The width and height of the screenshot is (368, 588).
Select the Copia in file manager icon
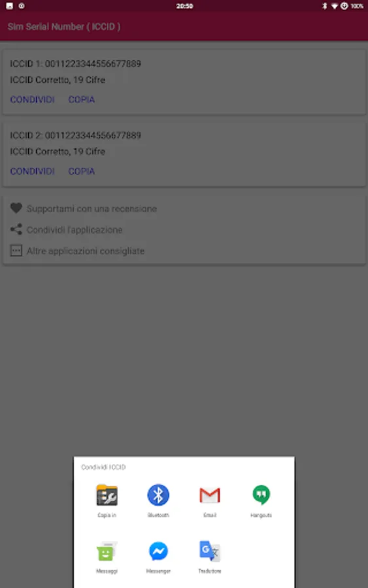coord(107,495)
